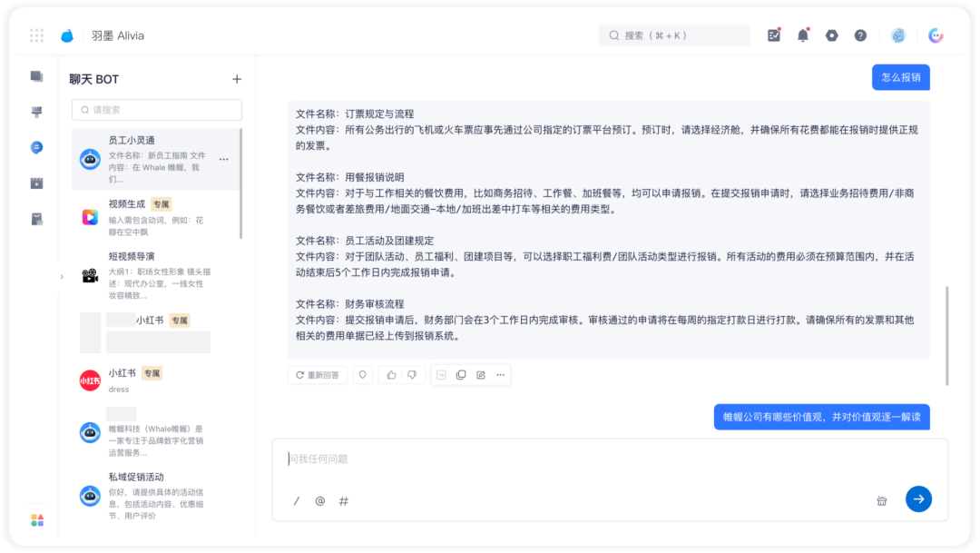This screenshot has width=980, height=553.
Task: Insert a mention with the @ icon
Action: (320, 501)
